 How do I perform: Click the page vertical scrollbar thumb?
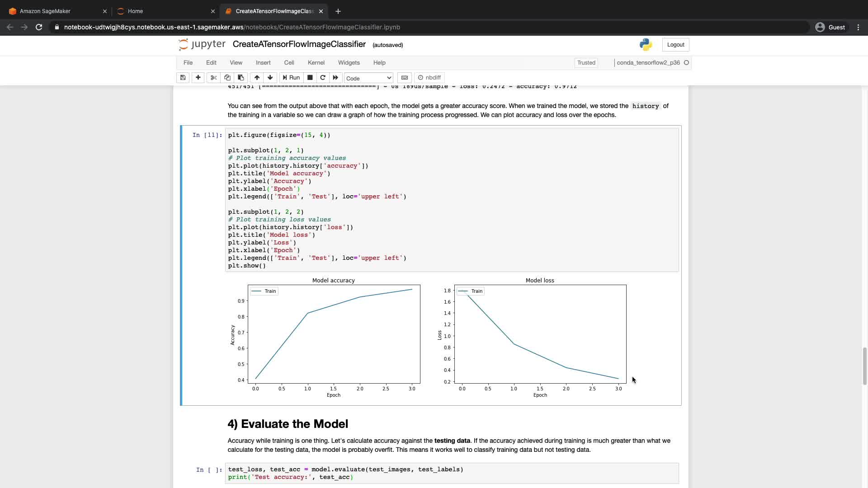point(864,366)
